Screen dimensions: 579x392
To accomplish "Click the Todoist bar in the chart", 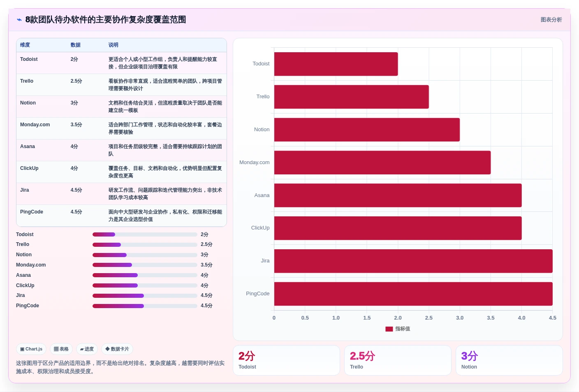I will pos(336,64).
